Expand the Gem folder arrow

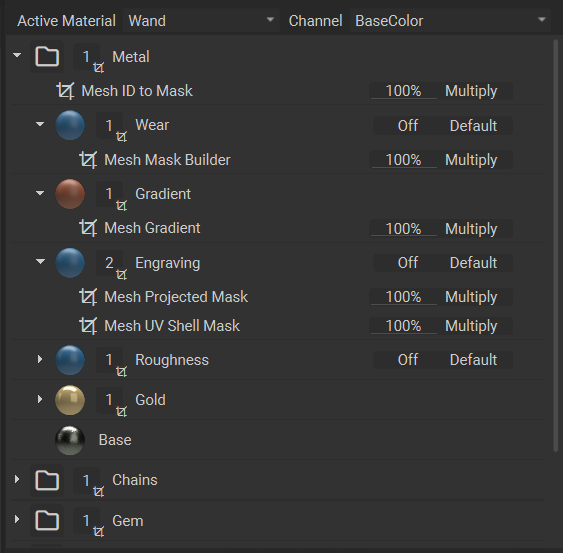tap(17, 519)
